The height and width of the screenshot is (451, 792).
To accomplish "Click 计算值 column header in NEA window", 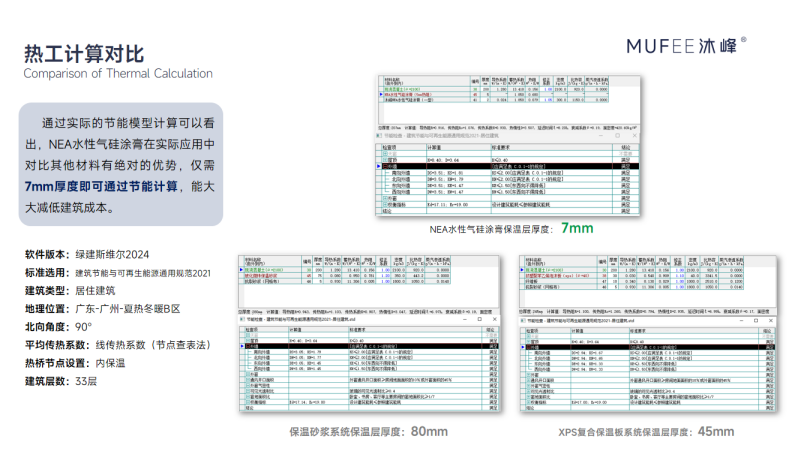I will click(x=459, y=147).
